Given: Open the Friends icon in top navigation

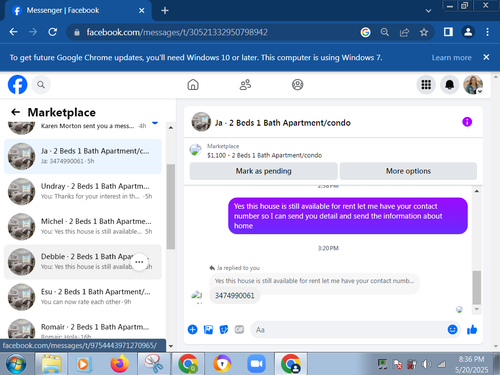Looking at the screenshot, I should click(x=245, y=85).
